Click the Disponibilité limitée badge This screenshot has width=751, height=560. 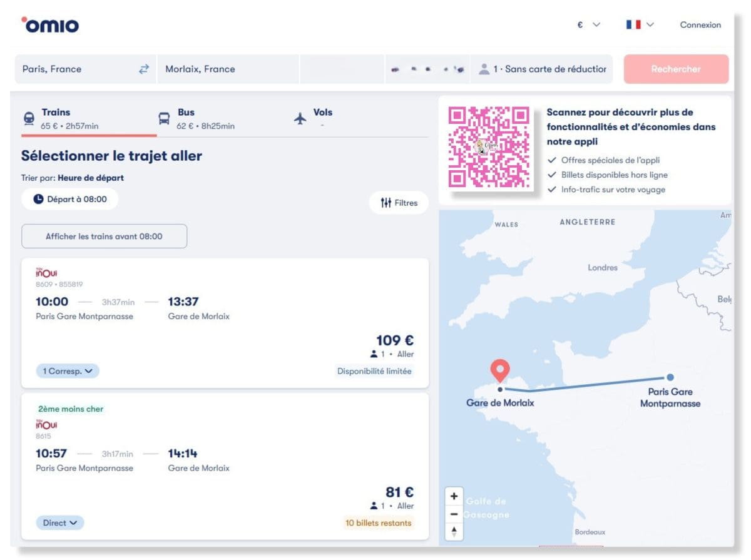[374, 371]
